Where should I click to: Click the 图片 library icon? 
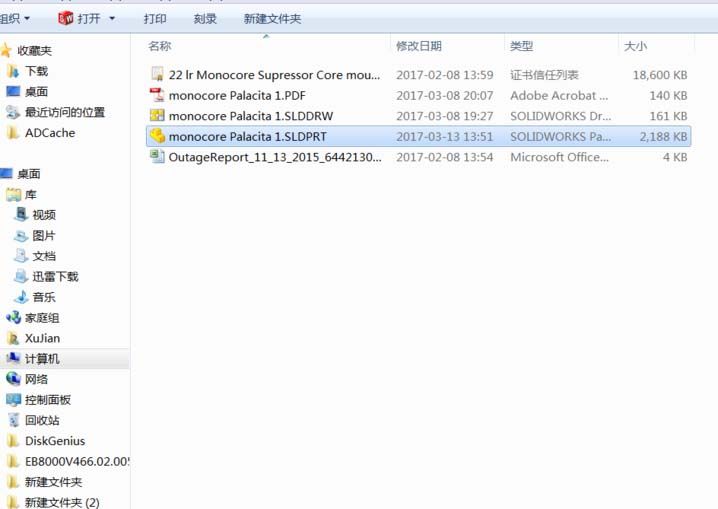(21, 236)
